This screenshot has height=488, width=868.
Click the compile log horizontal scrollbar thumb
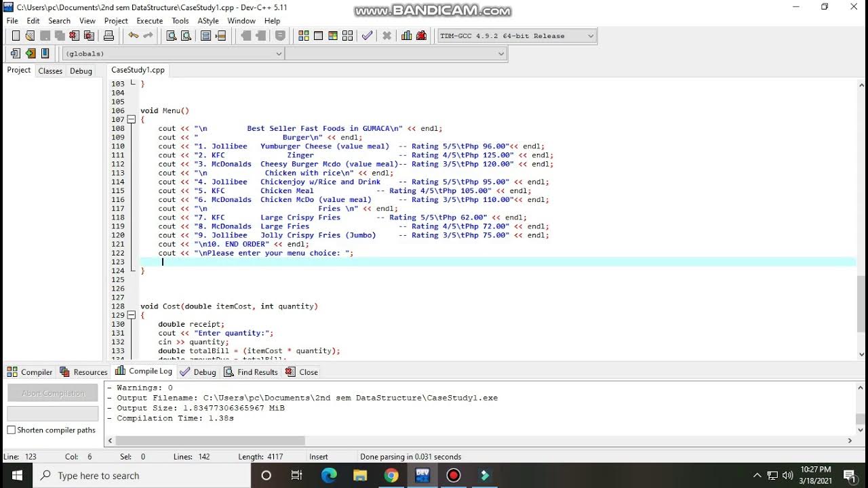tap(210, 441)
